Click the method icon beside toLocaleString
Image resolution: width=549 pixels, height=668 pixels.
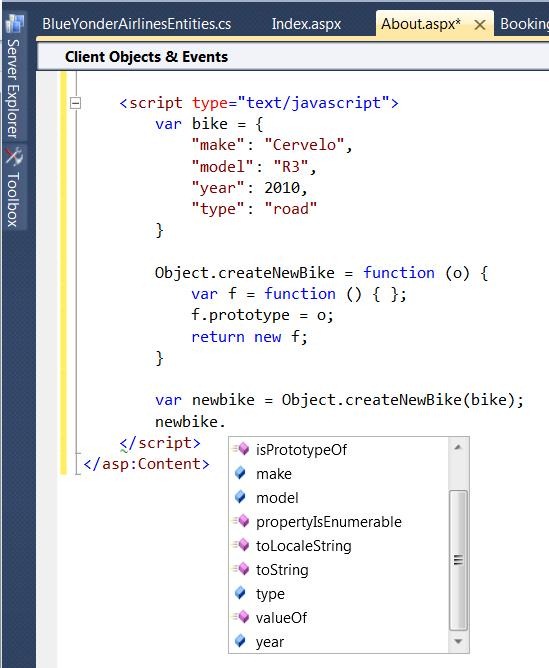click(x=241, y=544)
